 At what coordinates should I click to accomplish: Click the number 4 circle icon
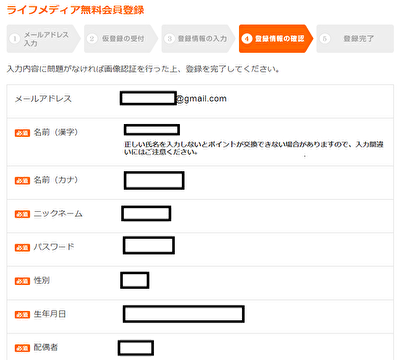(247, 39)
